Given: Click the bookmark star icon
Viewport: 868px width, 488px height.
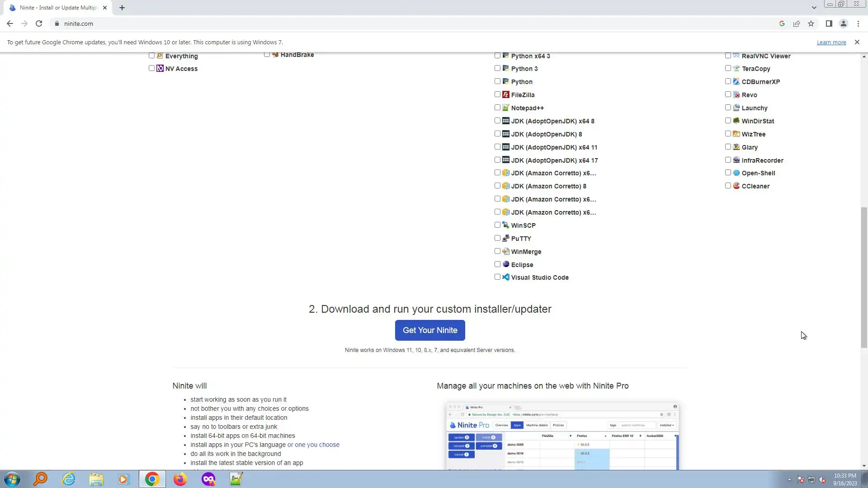Looking at the screenshot, I should click(811, 23).
